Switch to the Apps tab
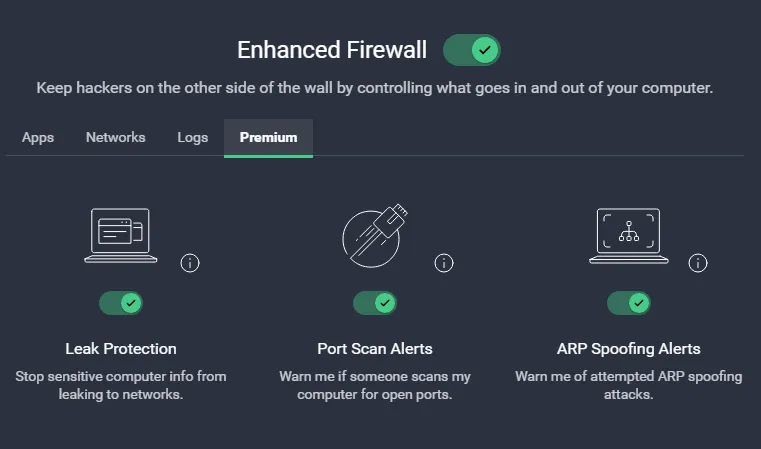The image size is (761, 449). pyautogui.click(x=38, y=138)
